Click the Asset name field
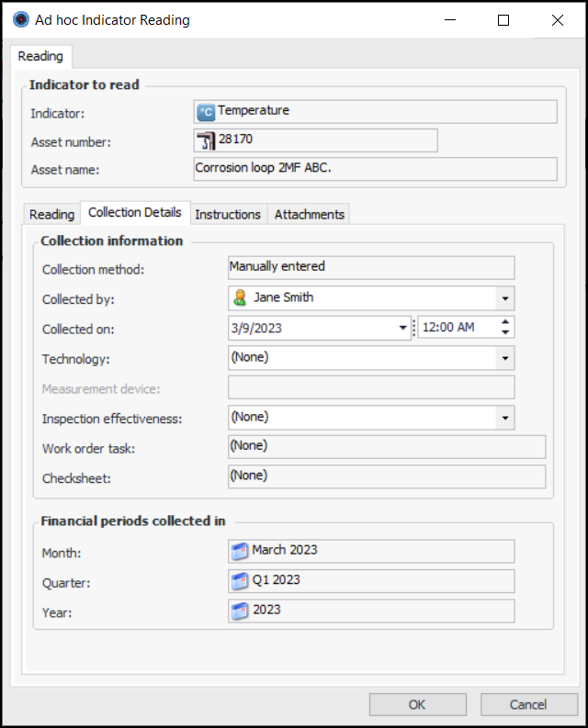Image resolution: width=588 pixels, height=728 pixels. pyautogui.click(x=375, y=169)
